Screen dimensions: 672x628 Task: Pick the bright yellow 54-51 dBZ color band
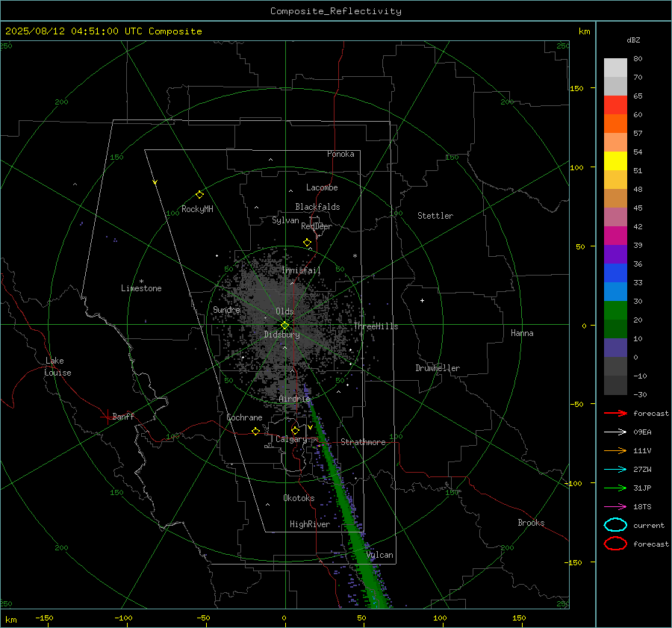coord(615,161)
